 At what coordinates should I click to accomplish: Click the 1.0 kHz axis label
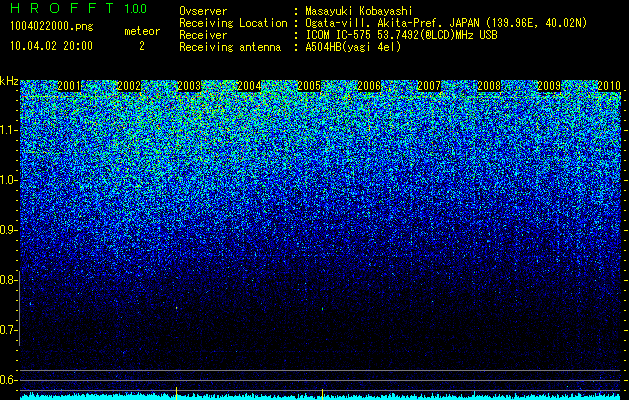click(7, 180)
